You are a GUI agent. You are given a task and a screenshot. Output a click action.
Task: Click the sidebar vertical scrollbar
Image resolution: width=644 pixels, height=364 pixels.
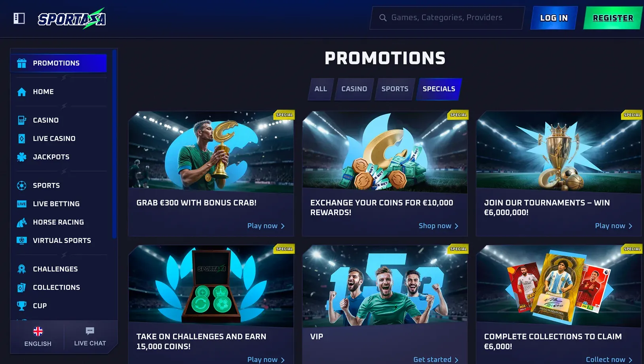(114, 144)
